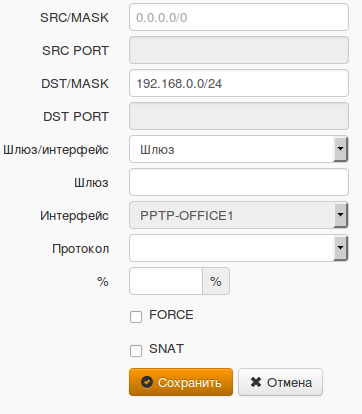Save the route with Сохранить
The height and width of the screenshot is (414, 362).
181,382
